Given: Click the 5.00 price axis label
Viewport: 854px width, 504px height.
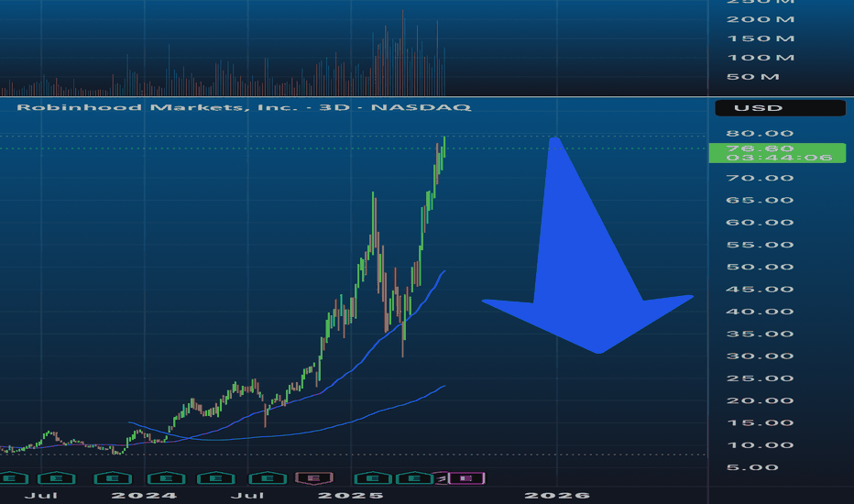Looking at the screenshot, I should (x=752, y=467).
